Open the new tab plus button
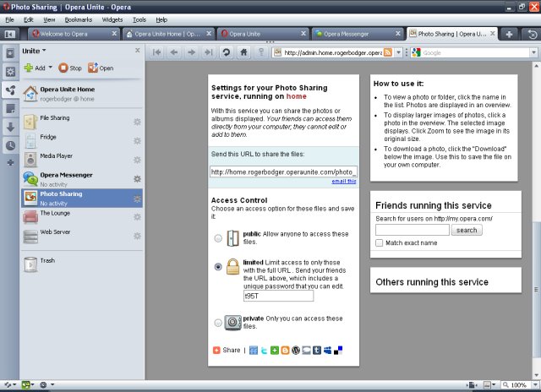The height and width of the screenshot is (392, 541). pyautogui.click(x=509, y=34)
